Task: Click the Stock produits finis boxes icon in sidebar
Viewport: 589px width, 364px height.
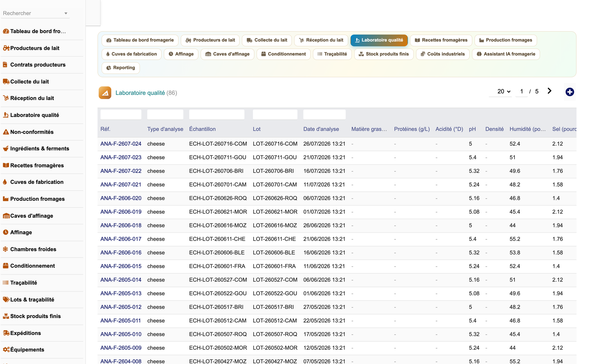Action: point(6,316)
